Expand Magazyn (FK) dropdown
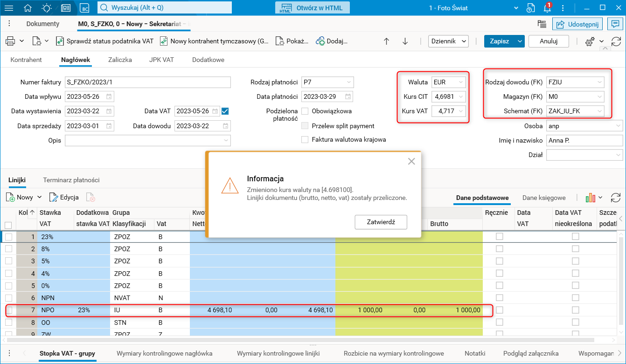The height and width of the screenshot is (364, 626). tap(599, 96)
